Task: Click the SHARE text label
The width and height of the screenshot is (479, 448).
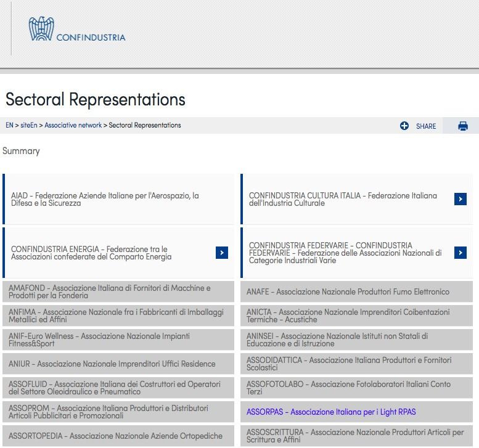Action: point(426,126)
